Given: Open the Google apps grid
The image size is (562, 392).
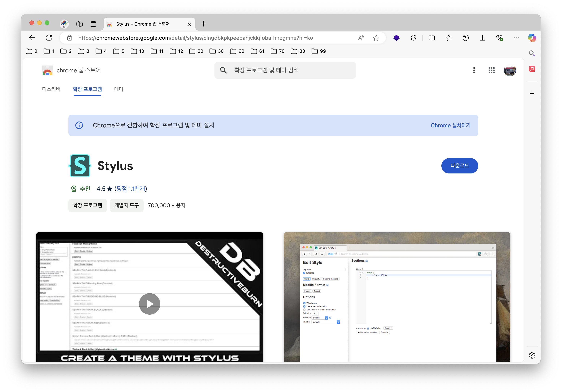Looking at the screenshot, I should (491, 70).
